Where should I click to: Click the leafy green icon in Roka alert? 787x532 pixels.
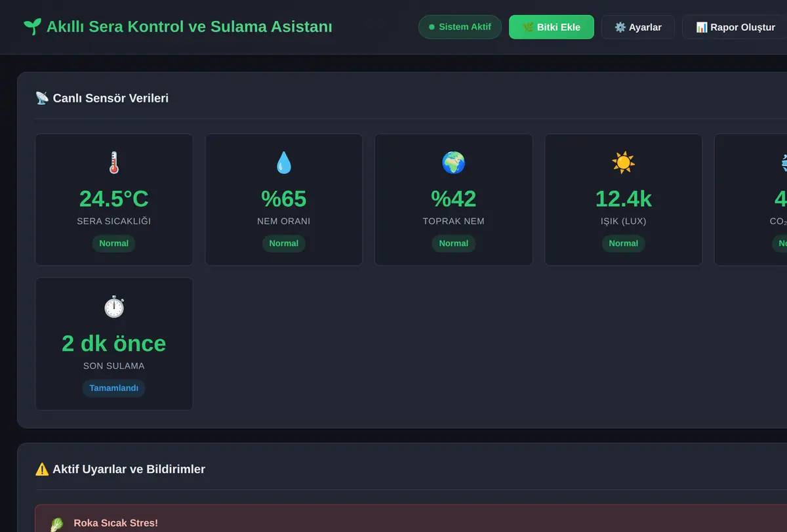58,524
